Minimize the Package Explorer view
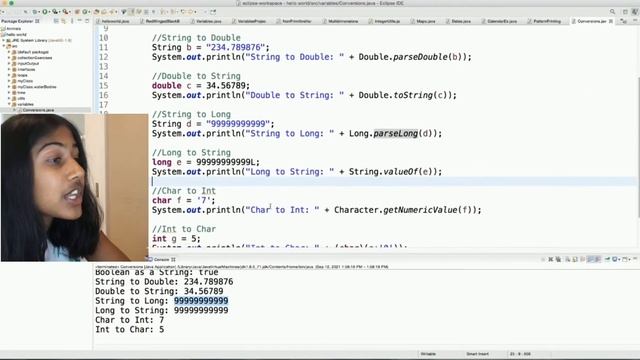 80,21
